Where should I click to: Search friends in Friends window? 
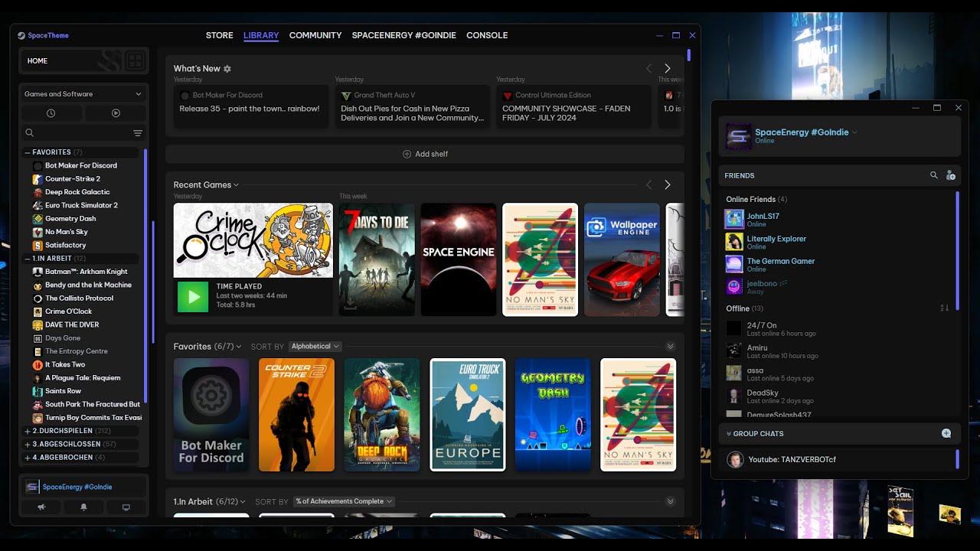point(934,175)
